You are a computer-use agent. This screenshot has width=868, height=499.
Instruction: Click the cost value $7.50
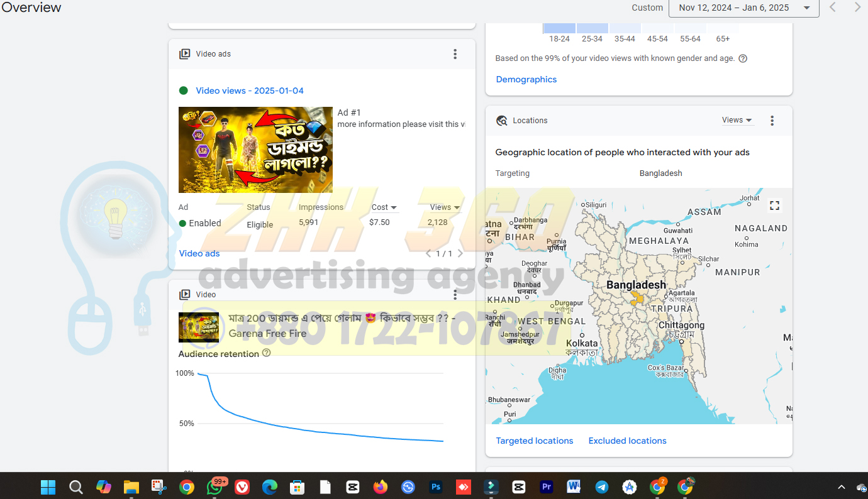(x=379, y=222)
